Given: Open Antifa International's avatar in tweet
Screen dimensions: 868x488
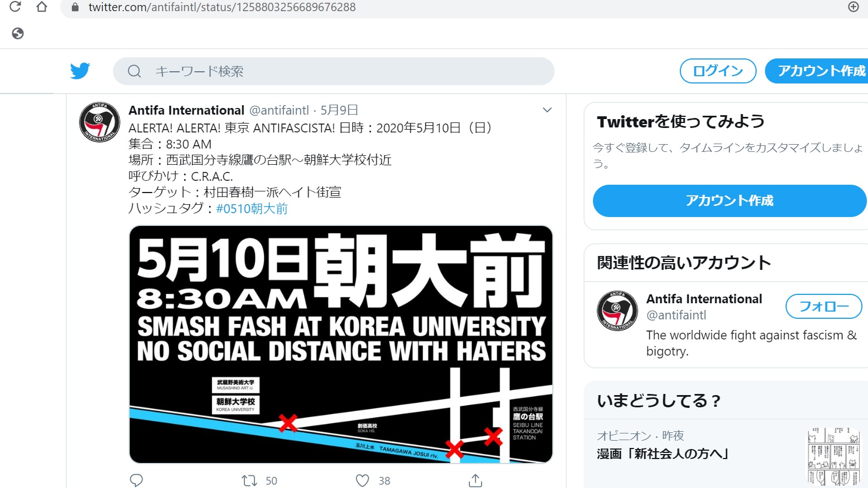Looking at the screenshot, I should [x=100, y=122].
